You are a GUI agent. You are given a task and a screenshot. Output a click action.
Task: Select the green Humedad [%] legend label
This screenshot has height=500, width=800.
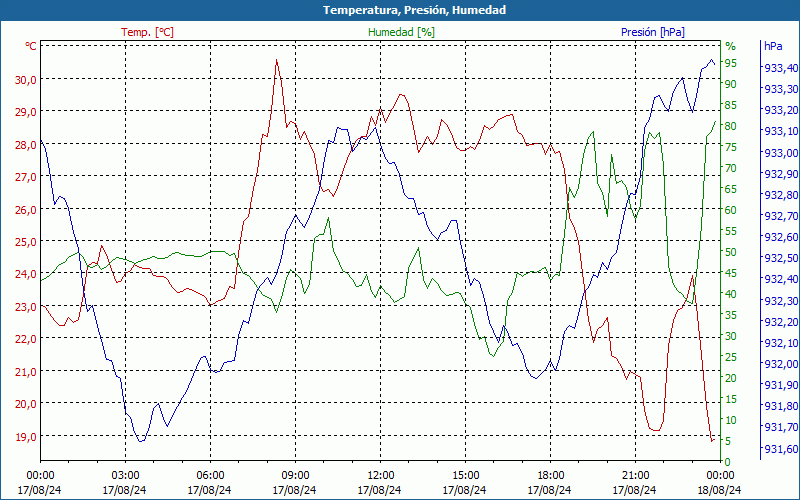402,32
